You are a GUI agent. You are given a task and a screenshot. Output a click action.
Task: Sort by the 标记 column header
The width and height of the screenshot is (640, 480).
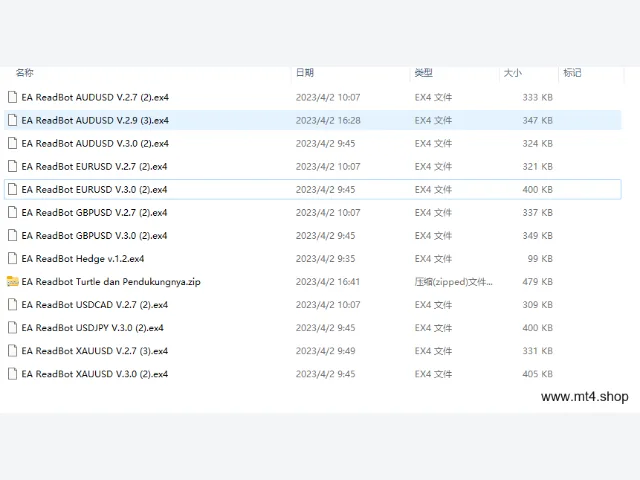572,73
